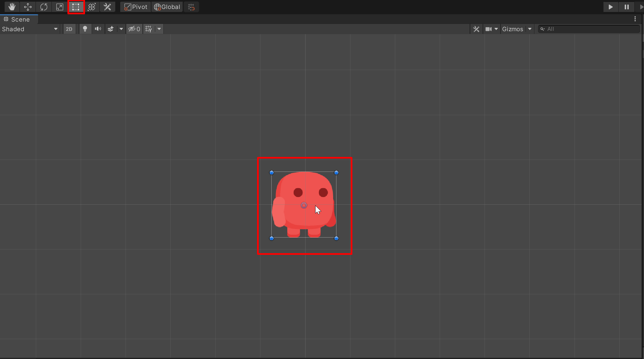Open custom editor tools in top toolbar

point(107,7)
